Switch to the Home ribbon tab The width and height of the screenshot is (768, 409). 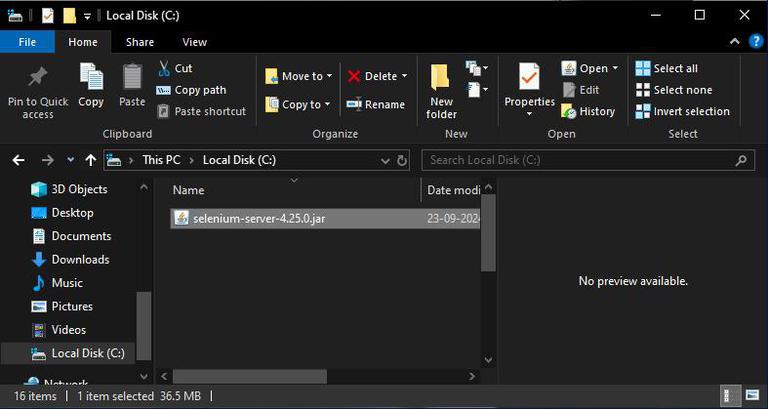pos(83,42)
